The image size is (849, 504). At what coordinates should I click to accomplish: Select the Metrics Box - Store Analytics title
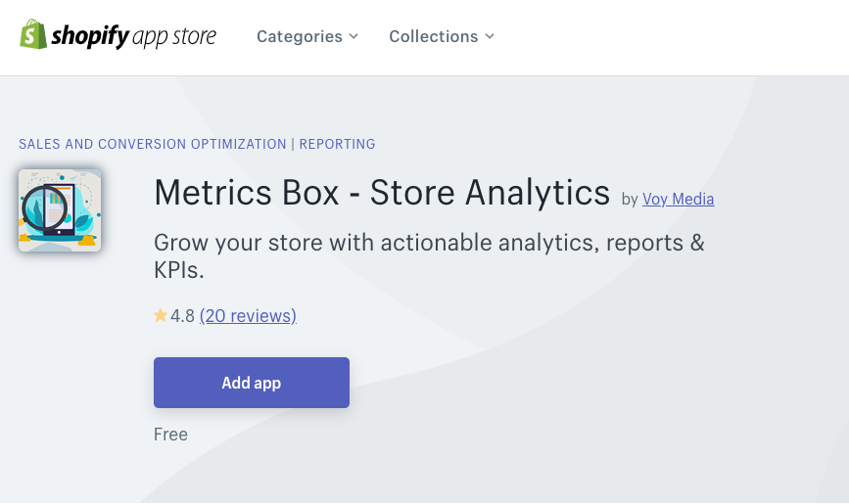tap(382, 192)
